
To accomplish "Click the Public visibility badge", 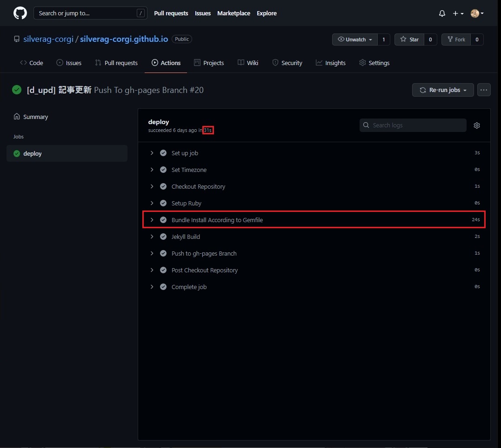I will click(x=182, y=39).
